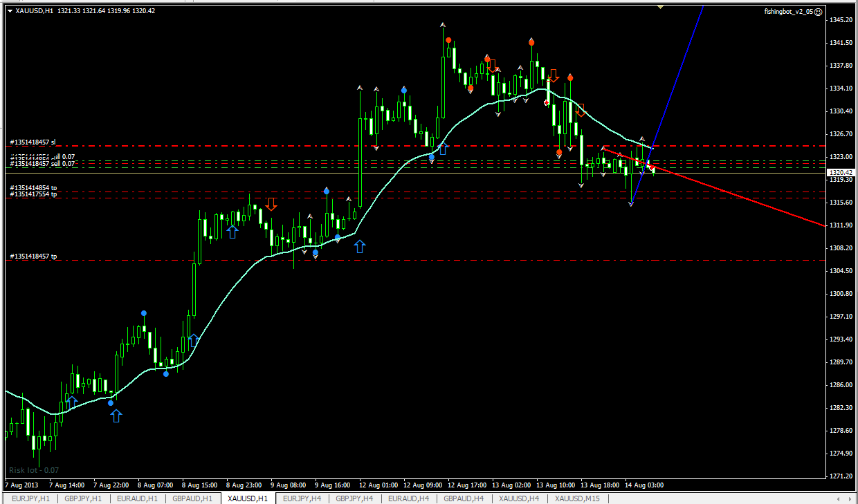Viewport: 858px width, 504px height.
Task: Switch to the EURJPY,H4 chart tab
Action: (302, 498)
